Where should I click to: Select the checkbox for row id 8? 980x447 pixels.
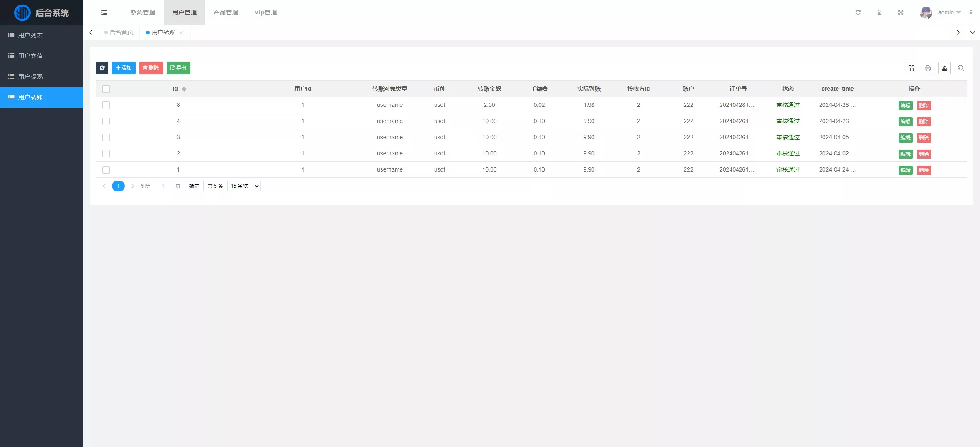click(x=106, y=105)
